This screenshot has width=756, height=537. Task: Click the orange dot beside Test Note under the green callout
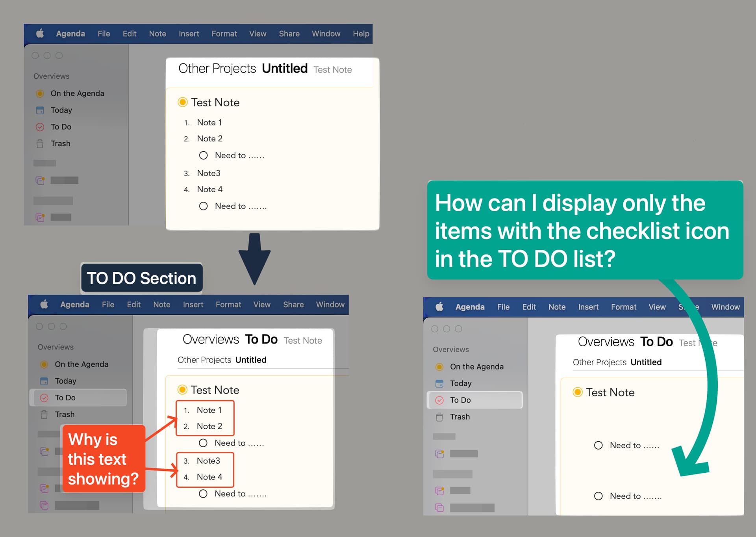tap(577, 392)
